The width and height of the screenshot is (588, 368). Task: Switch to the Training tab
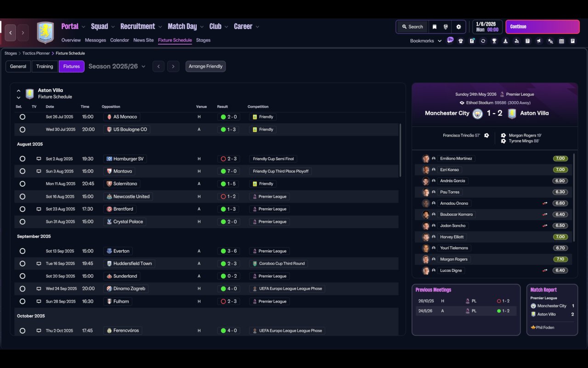[45, 66]
